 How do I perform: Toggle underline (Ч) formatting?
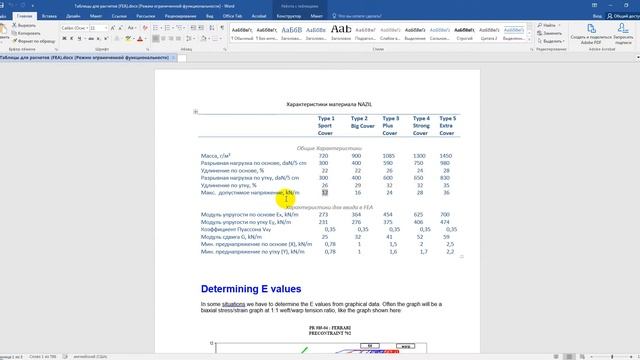click(x=79, y=38)
